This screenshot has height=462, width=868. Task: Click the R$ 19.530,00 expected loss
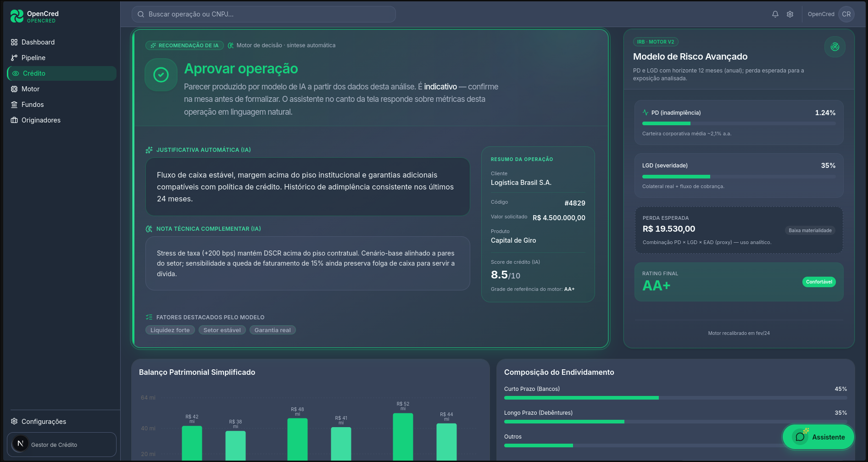(x=669, y=229)
